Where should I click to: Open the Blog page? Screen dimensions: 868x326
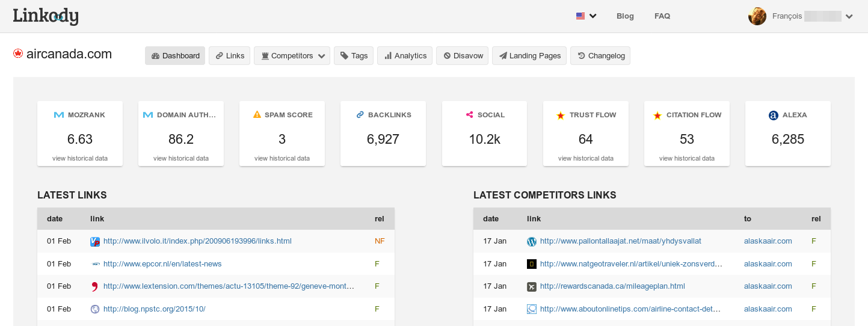(x=625, y=16)
